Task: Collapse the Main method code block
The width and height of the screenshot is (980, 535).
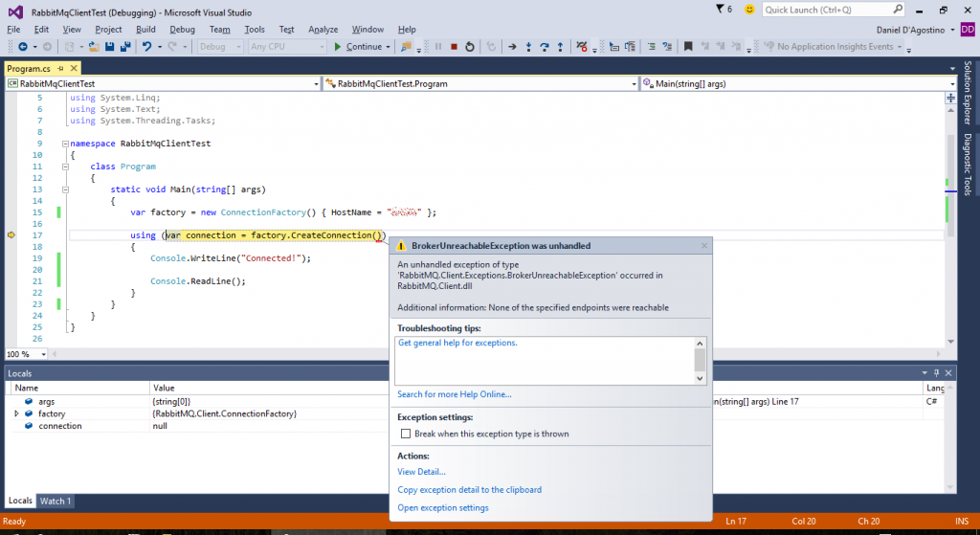Action: pos(63,189)
